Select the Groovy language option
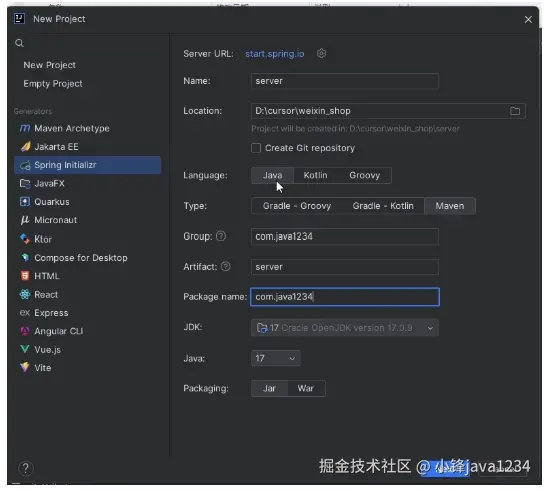Viewport: 545px width, 490px height. [x=364, y=175]
